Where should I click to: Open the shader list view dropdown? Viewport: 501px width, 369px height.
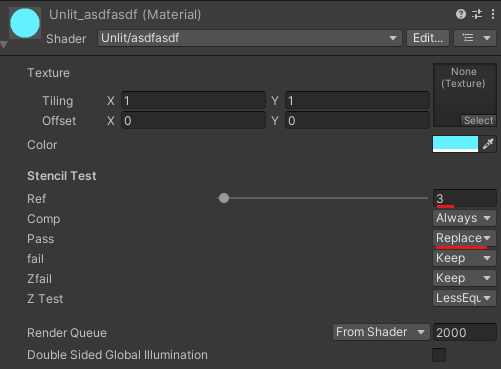coord(475,38)
